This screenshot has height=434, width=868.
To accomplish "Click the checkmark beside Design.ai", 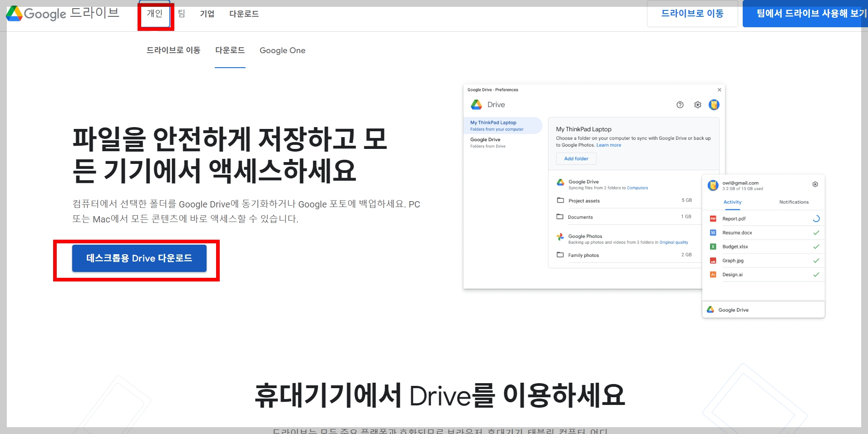I will 816,275.
